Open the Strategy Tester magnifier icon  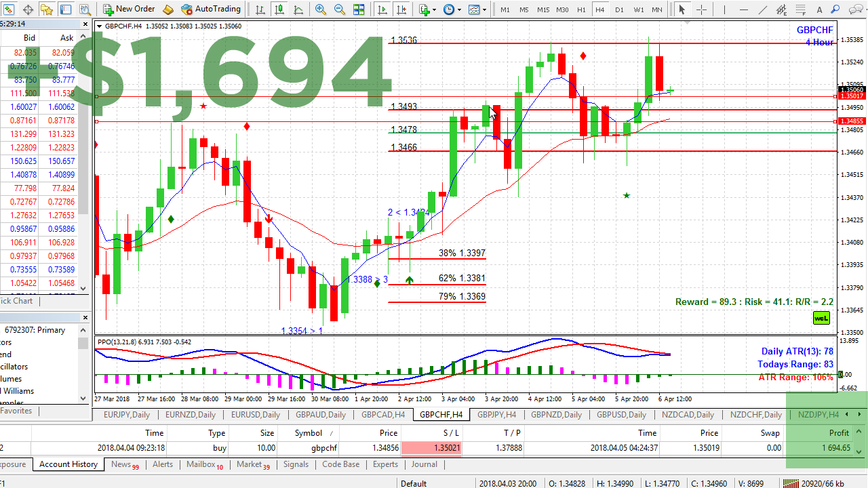tap(85, 9)
